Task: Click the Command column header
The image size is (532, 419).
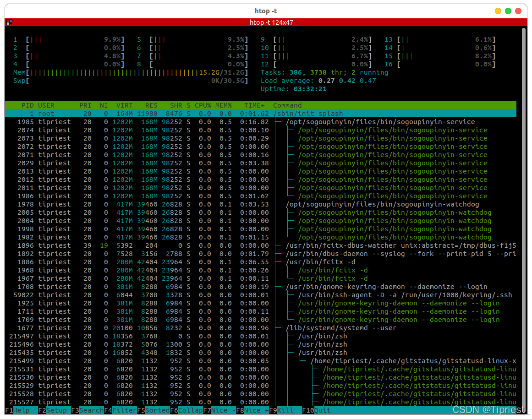Action: coord(287,105)
